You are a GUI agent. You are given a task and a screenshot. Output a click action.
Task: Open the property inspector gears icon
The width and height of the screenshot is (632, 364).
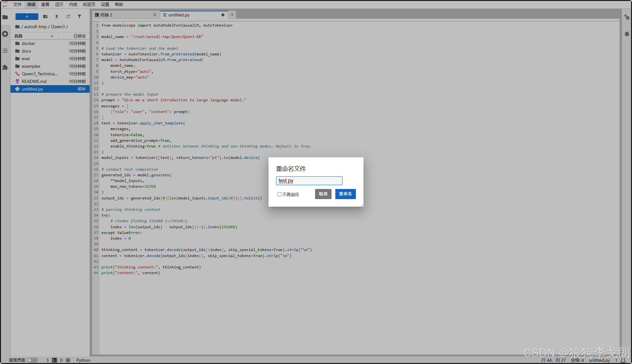tap(627, 17)
